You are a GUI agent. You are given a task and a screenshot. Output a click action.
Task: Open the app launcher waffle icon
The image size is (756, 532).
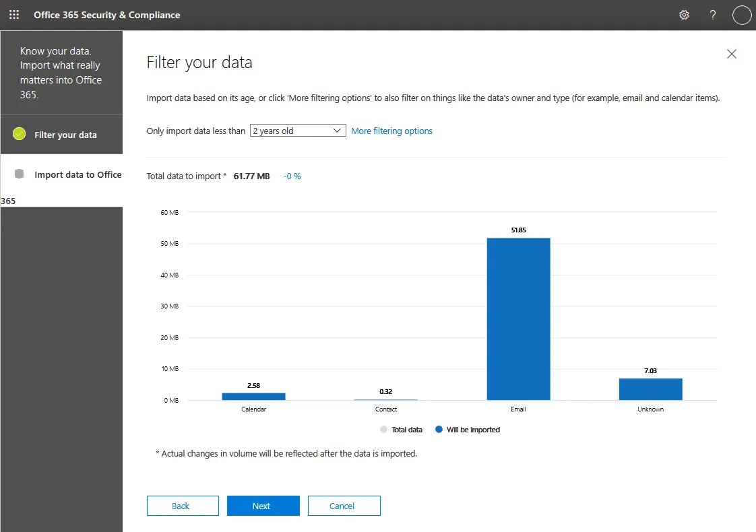coord(14,15)
